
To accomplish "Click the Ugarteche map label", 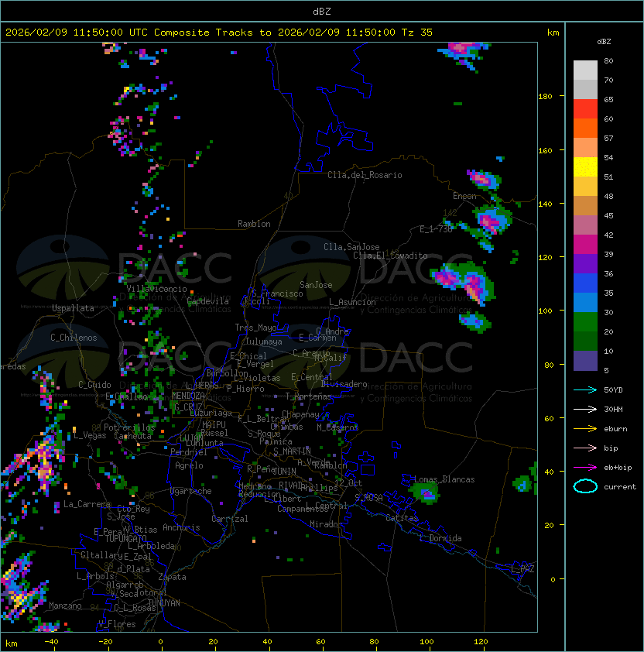I will (x=190, y=491).
